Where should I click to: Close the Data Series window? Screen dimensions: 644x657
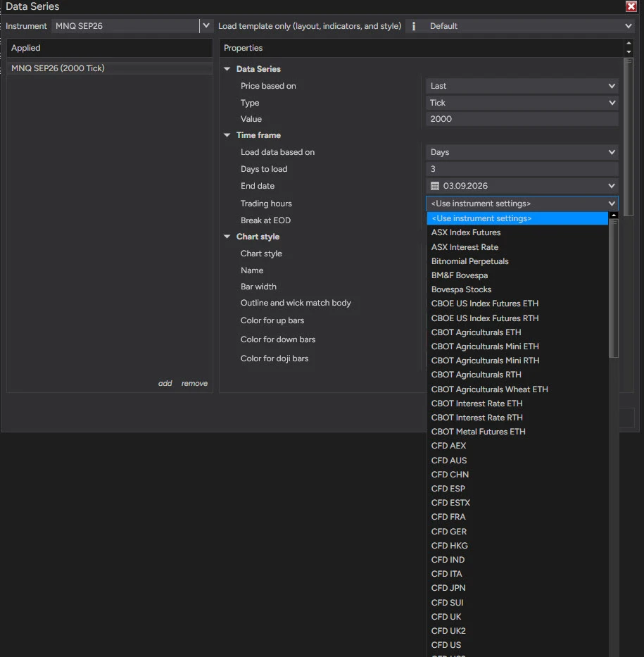point(631,6)
